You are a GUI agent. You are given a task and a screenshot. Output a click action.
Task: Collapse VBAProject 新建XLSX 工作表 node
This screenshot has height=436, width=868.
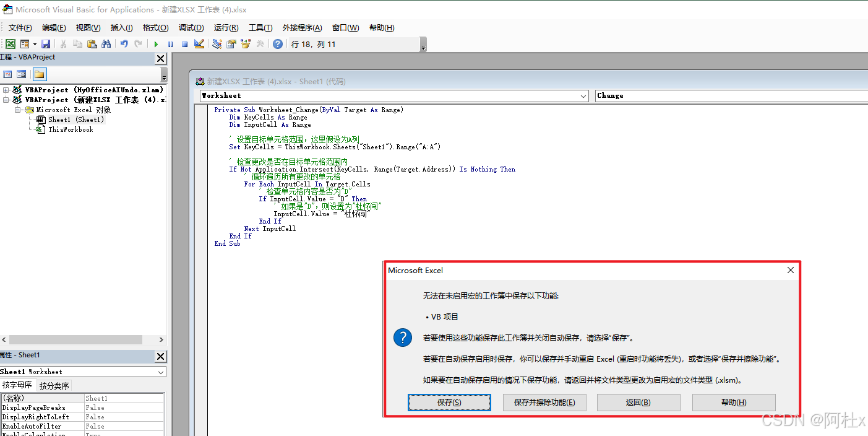point(6,100)
